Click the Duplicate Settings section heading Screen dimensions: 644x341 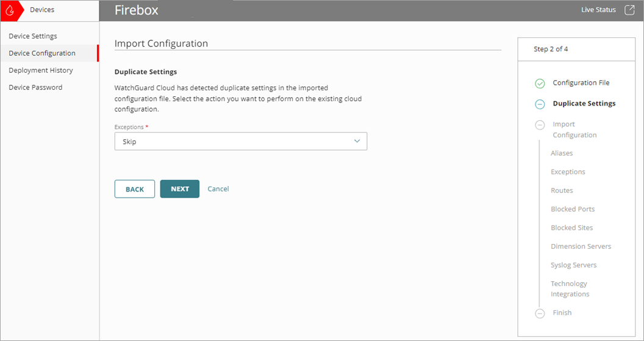(x=145, y=71)
